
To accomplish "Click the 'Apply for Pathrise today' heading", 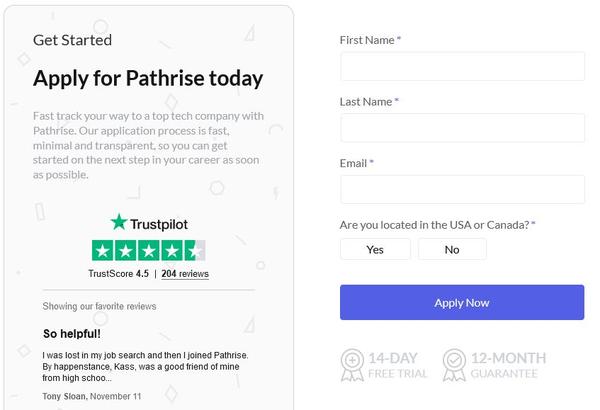I will [x=148, y=79].
